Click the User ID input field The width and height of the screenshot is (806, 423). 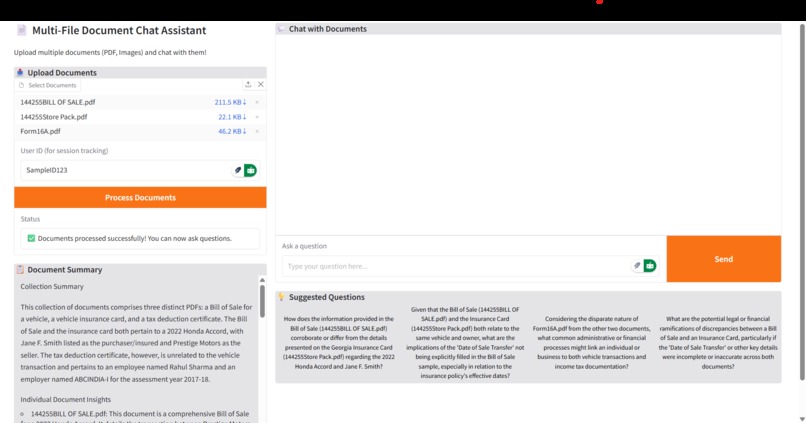pos(140,170)
